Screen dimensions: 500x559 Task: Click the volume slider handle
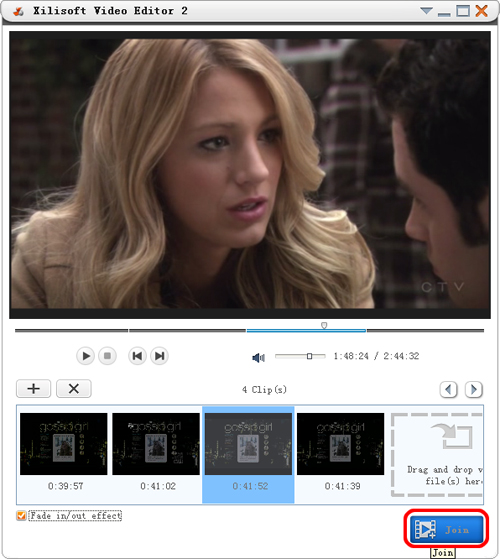point(309,356)
